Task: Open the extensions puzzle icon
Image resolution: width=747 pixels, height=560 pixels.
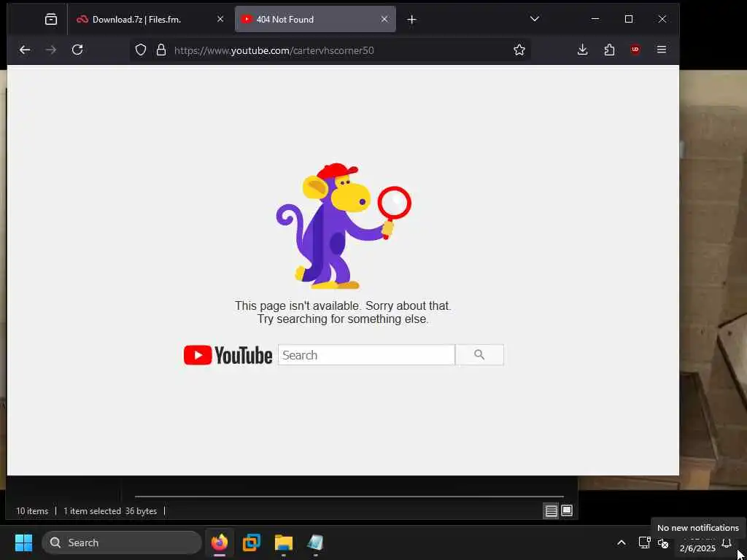Action: (609, 50)
